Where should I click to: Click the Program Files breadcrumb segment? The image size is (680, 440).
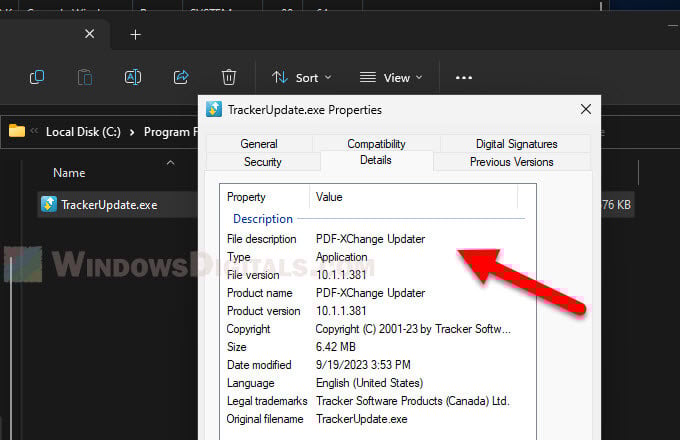[x=170, y=132]
